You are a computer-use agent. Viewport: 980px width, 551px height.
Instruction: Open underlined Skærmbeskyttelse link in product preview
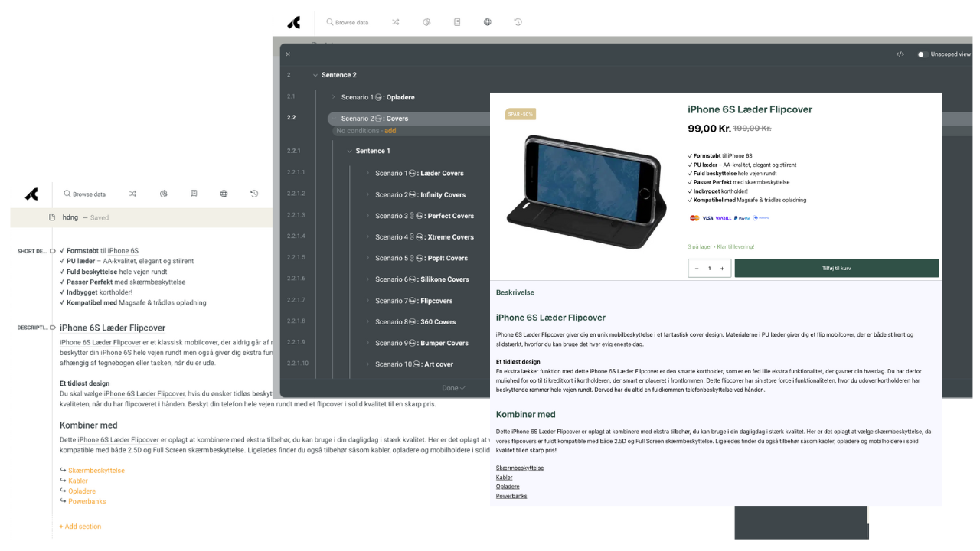[520, 468]
